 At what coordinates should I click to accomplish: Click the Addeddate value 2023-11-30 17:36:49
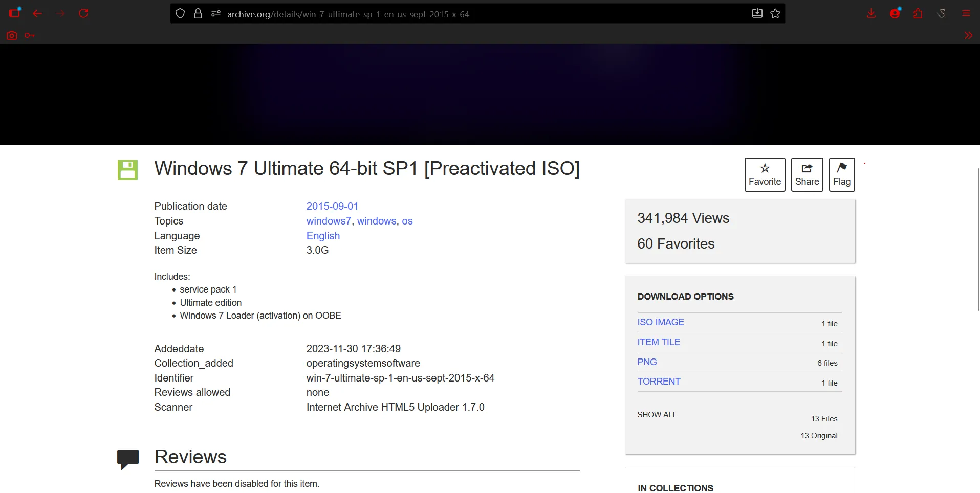(x=354, y=349)
